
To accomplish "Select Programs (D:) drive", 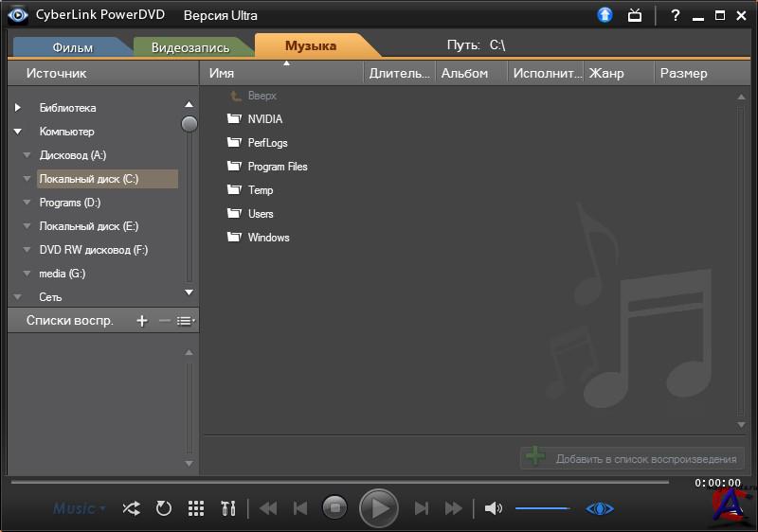I will (x=69, y=203).
